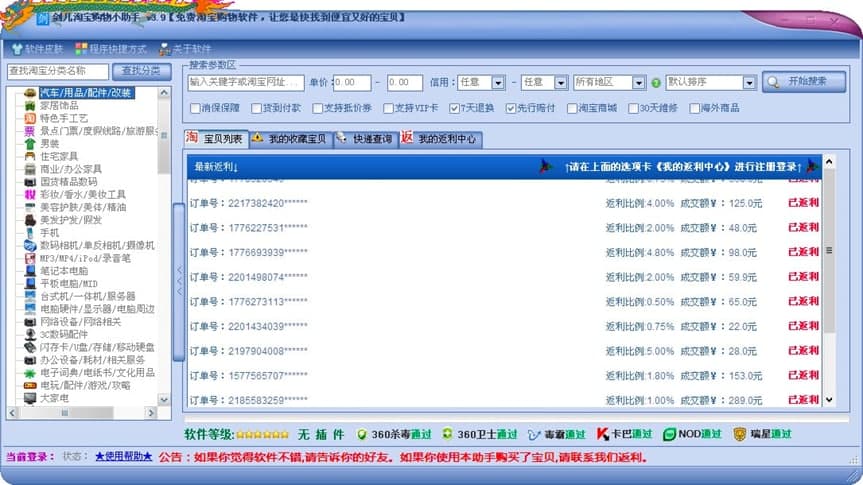The width and height of the screenshot is (863, 485).
Task: Select 商业/办公家具 category
Action: click(x=71, y=169)
